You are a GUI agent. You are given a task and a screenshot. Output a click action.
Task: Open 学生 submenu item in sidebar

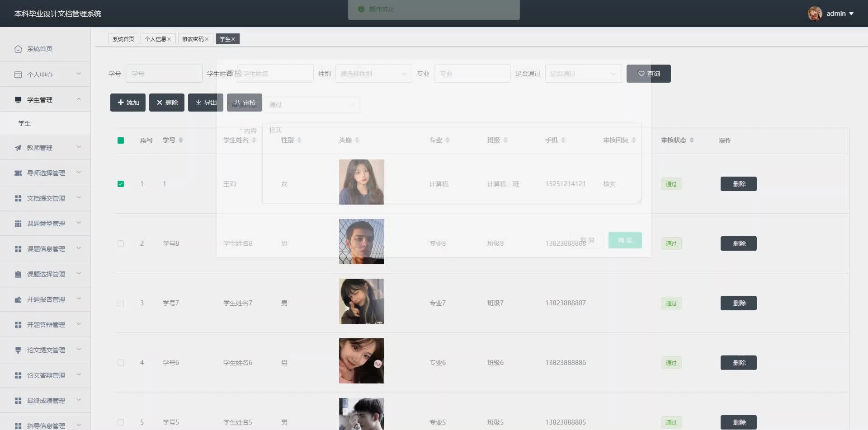45,123
